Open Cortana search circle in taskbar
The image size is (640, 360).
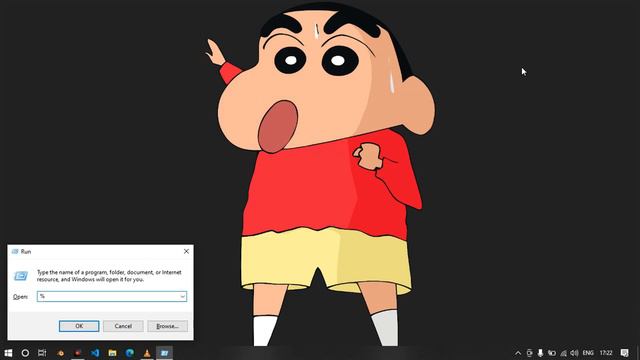click(25, 353)
